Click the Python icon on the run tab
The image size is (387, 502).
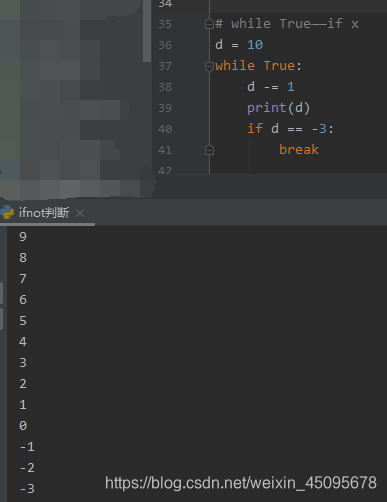[x=7, y=213]
